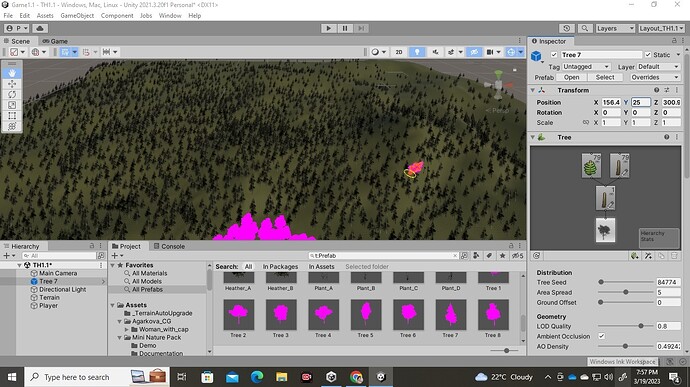The image size is (690, 387).
Task: Select the Rotate tool
Action: [12, 94]
